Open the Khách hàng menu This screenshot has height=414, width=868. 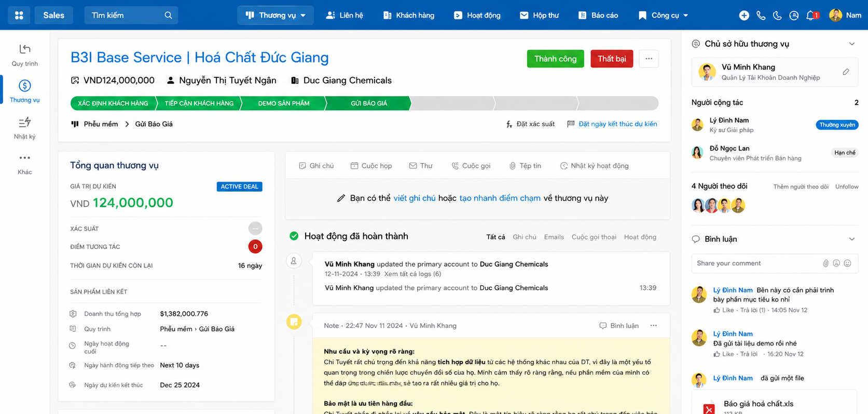click(409, 15)
